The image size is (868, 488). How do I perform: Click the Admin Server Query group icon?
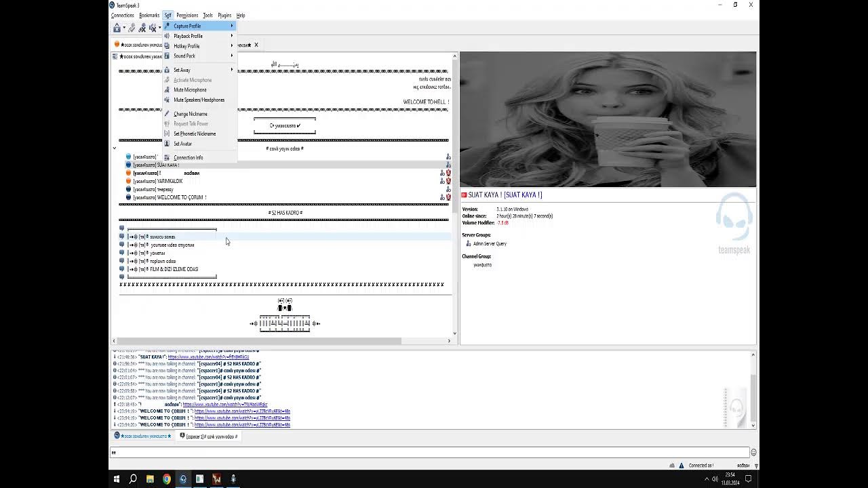[x=468, y=243]
